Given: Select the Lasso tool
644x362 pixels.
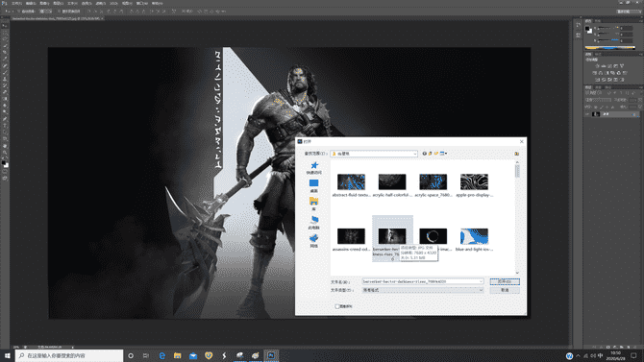Looking at the screenshot, I should coord(5,39).
